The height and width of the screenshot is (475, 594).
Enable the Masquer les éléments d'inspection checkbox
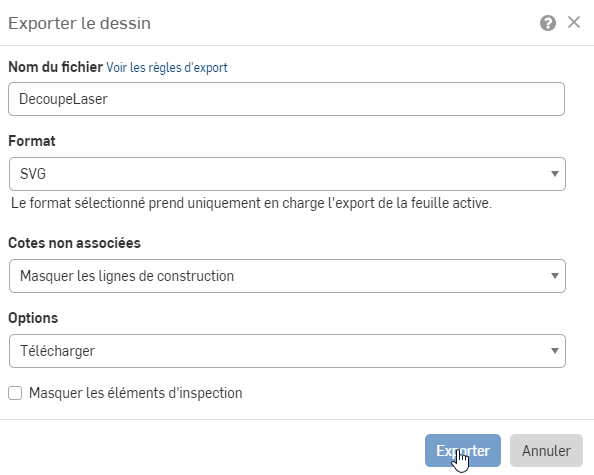[x=15, y=393]
